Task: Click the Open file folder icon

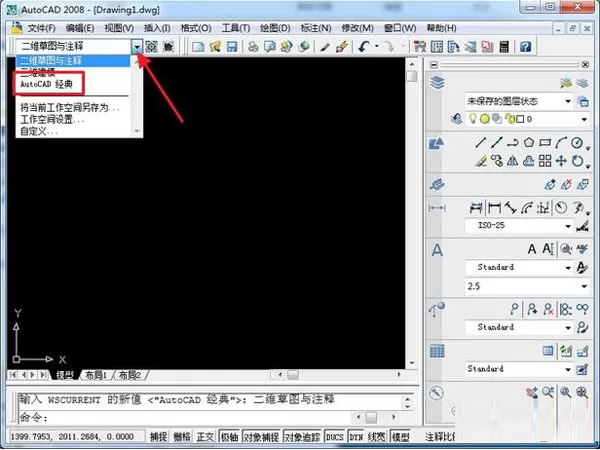Action: pos(215,47)
